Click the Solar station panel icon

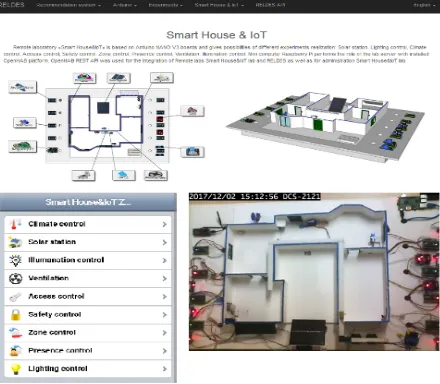(x=15, y=242)
